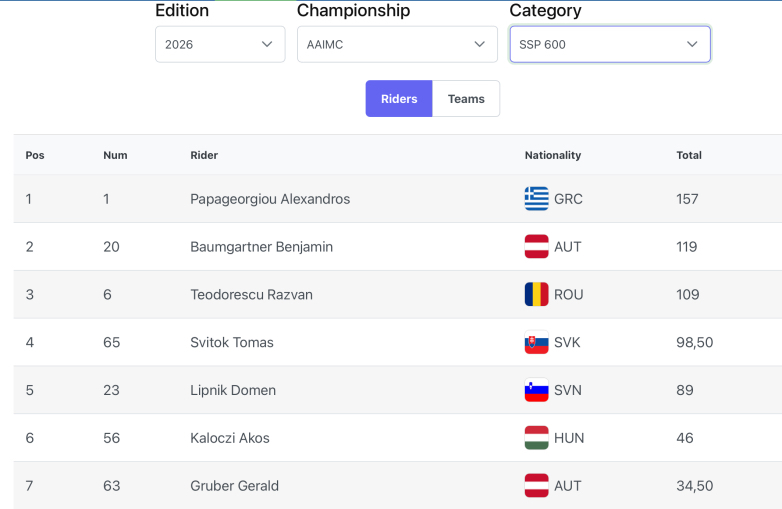Image resolution: width=782 pixels, height=509 pixels.
Task: Click the Hungarian flag next to HUN
Action: point(536,438)
